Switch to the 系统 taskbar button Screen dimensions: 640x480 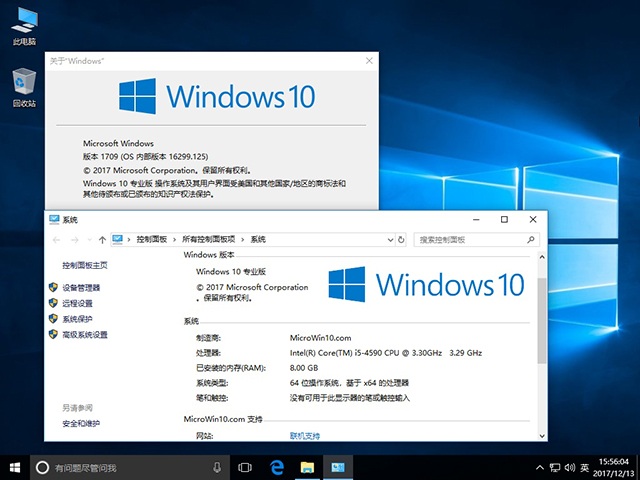click(x=338, y=468)
